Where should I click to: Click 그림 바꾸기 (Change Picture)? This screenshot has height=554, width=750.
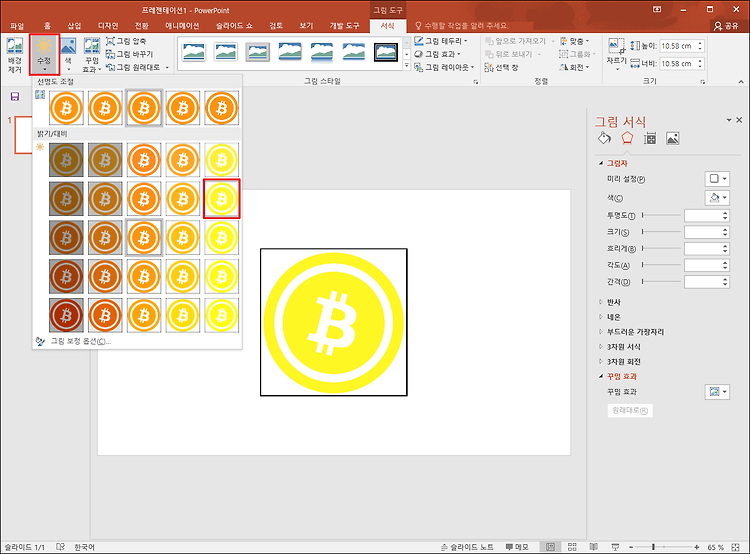[129, 54]
